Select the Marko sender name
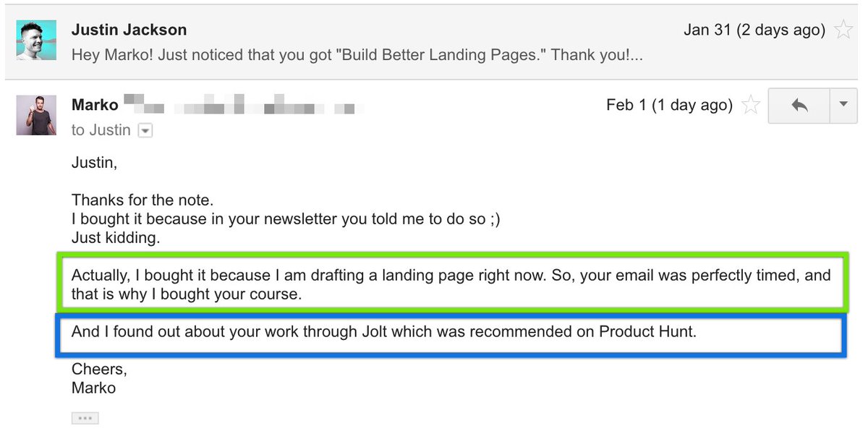The height and width of the screenshot is (442, 868). pyautogui.click(x=95, y=105)
